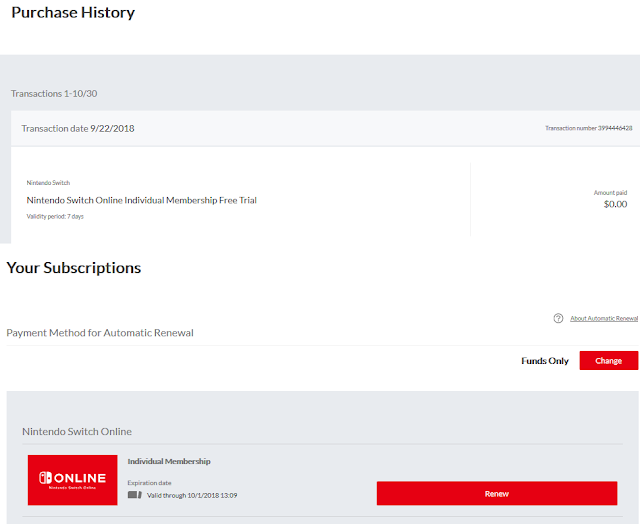The image size is (640, 524).
Task: Click the Nintendo Switch Online section title
Action: point(77,431)
